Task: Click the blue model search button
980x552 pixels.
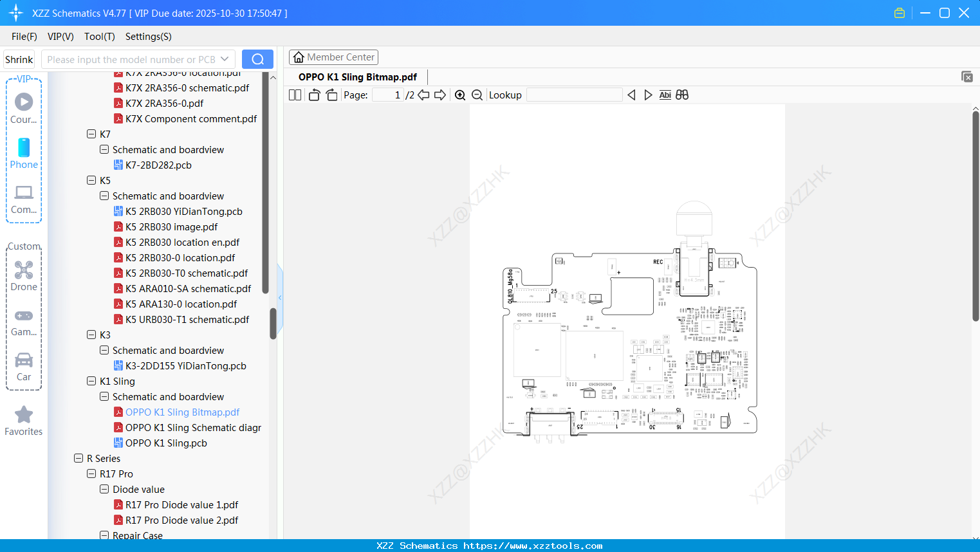Action: [257, 59]
